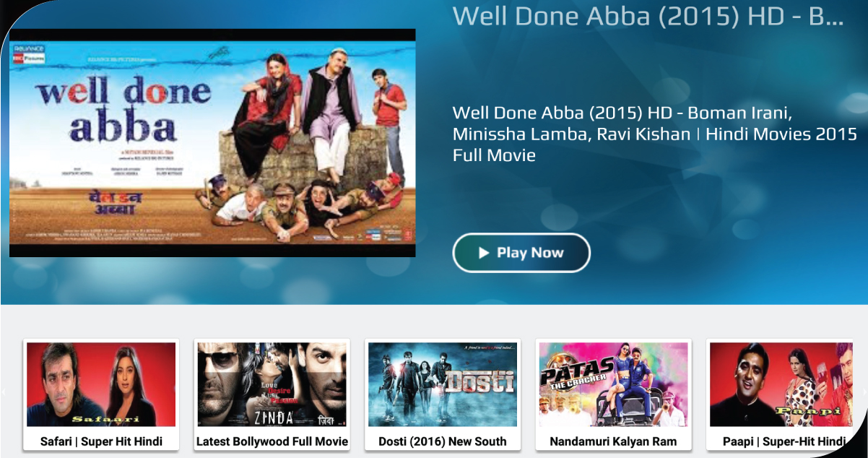Open the Well Done Abba featured poster
This screenshot has height=458, width=868.
point(212,143)
